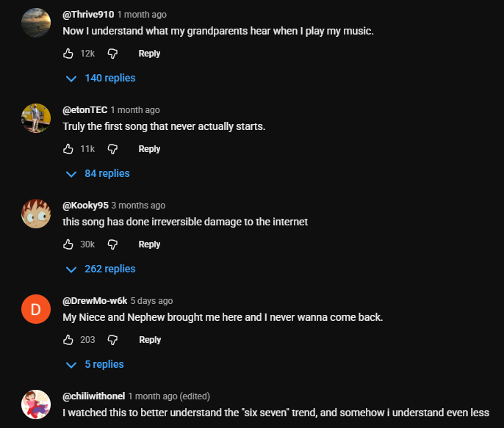Reply to @DrewMo-w6k's comment
The height and width of the screenshot is (428, 504).
149,340
